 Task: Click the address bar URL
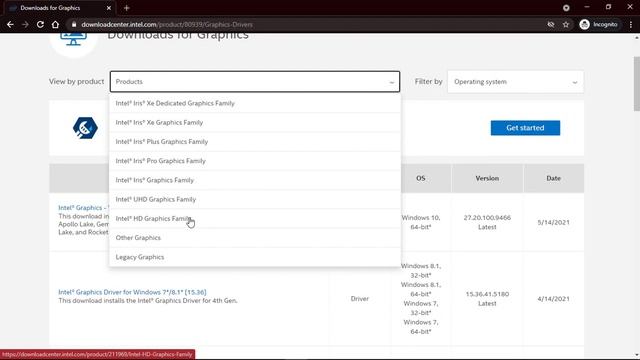pyautogui.click(x=167, y=24)
